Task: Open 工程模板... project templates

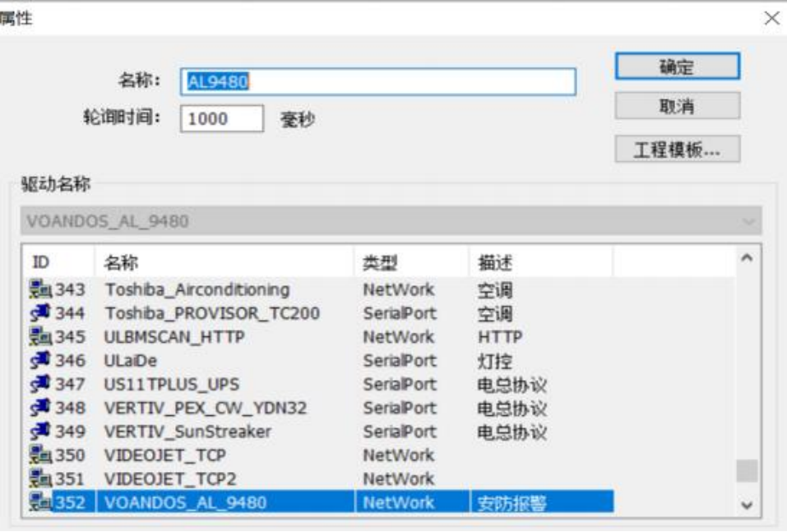Action: (x=677, y=149)
